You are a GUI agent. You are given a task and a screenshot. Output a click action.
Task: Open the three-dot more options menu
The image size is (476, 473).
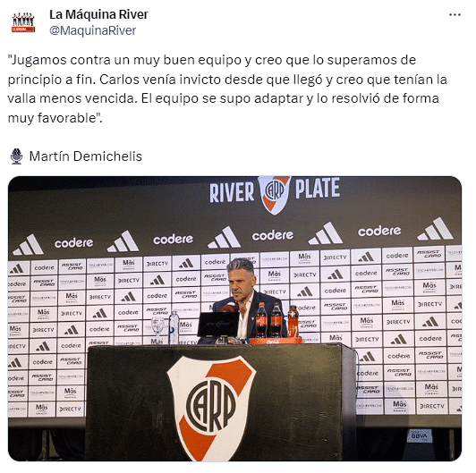click(455, 15)
